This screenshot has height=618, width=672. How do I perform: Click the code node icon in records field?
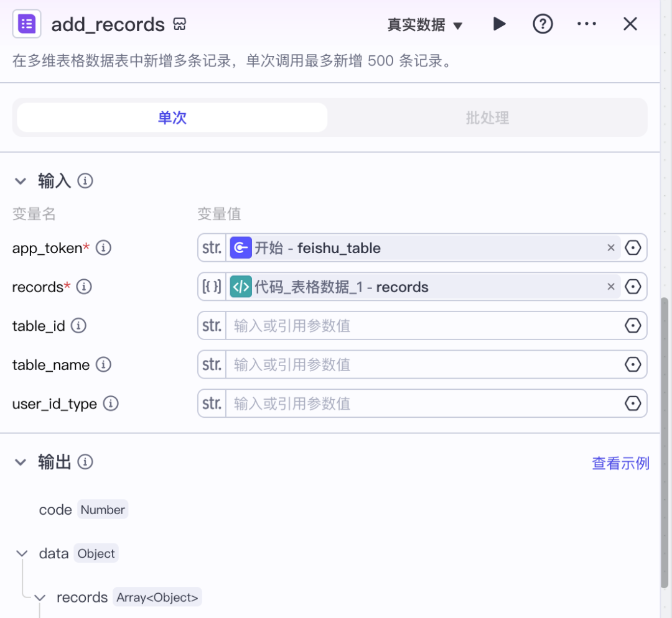coord(241,287)
